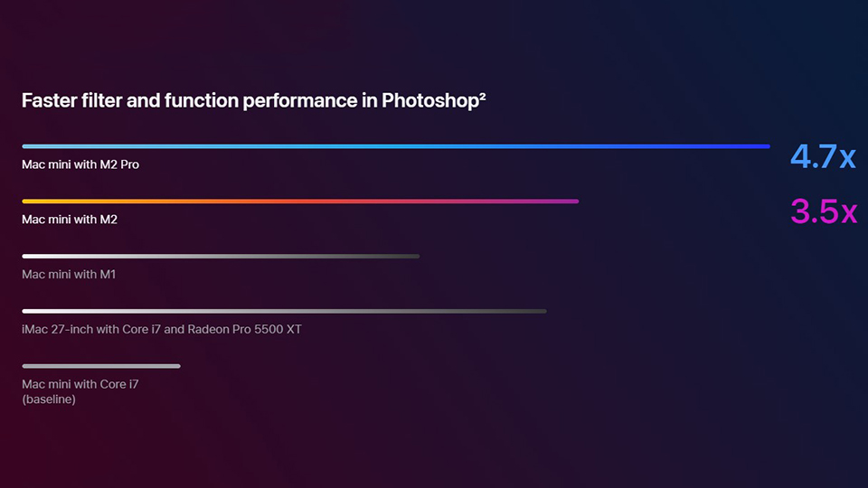Select the "Mac mini with M2 Pro" label

pos(80,164)
